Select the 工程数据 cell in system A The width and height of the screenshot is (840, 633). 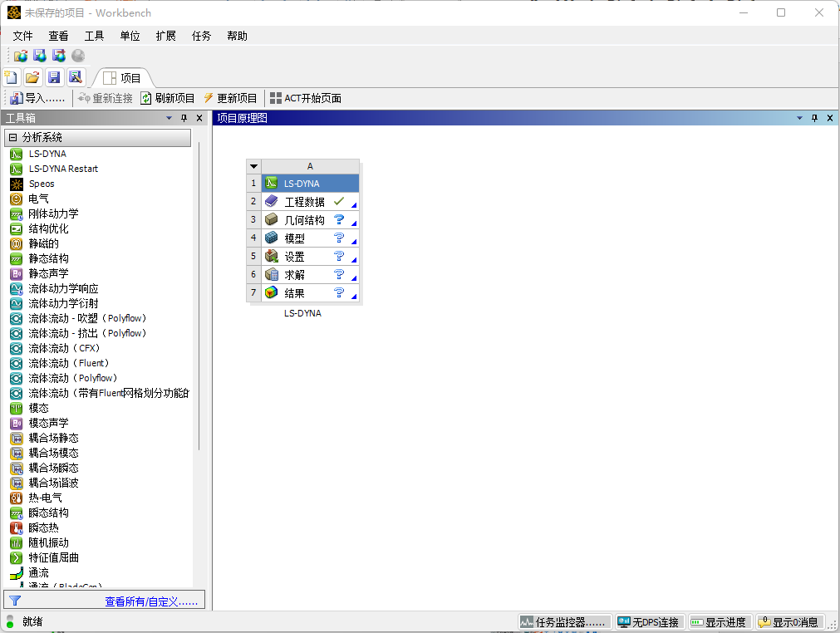click(310, 202)
